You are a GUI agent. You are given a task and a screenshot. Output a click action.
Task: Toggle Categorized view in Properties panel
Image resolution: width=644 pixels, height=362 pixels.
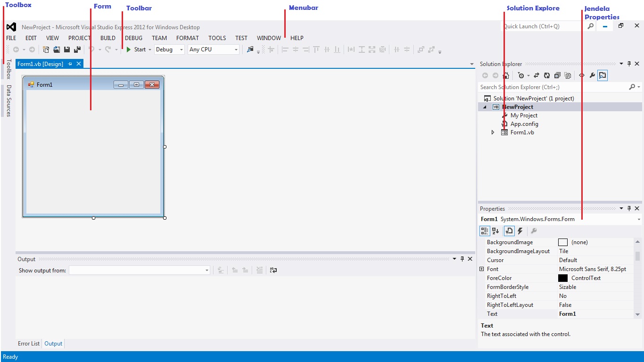point(485,231)
